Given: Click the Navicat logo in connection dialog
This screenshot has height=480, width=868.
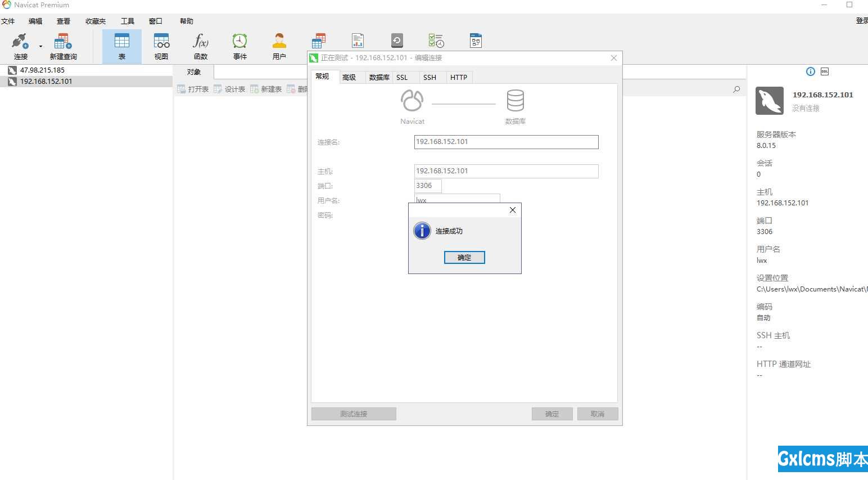Looking at the screenshot, I should (412, 101).
